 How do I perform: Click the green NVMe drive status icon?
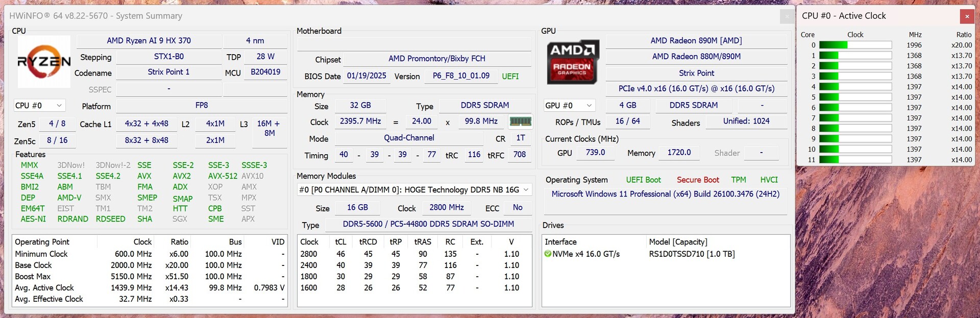pyautogui.click(x=548, y=254)
